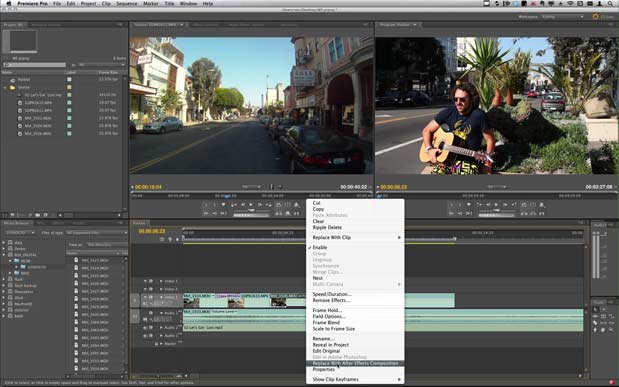Screen dimensions: 619x387
Task: Open the Apple menu
Action: (9, 4)
